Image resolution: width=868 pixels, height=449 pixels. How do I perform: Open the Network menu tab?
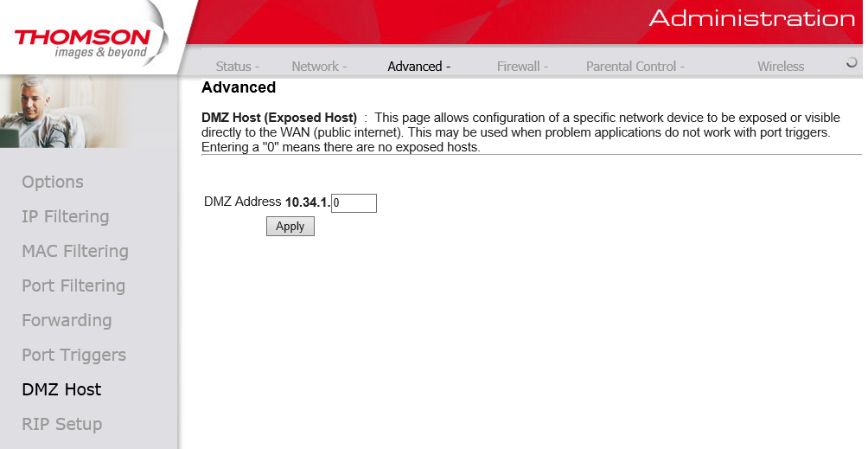[x=319, y=67]
